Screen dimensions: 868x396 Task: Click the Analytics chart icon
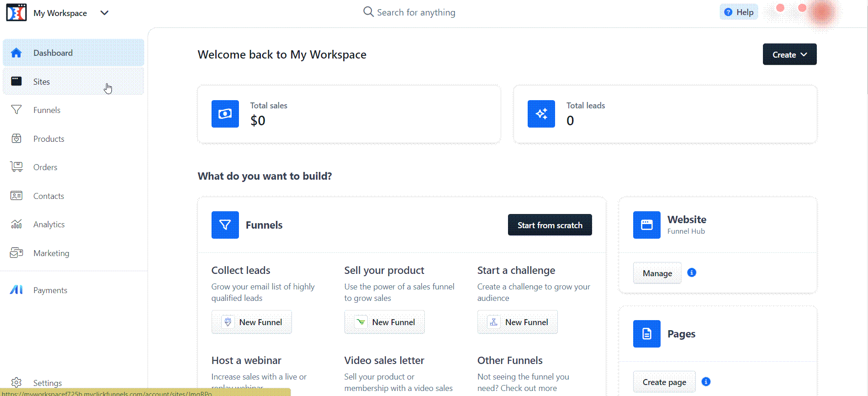[16, 224]
